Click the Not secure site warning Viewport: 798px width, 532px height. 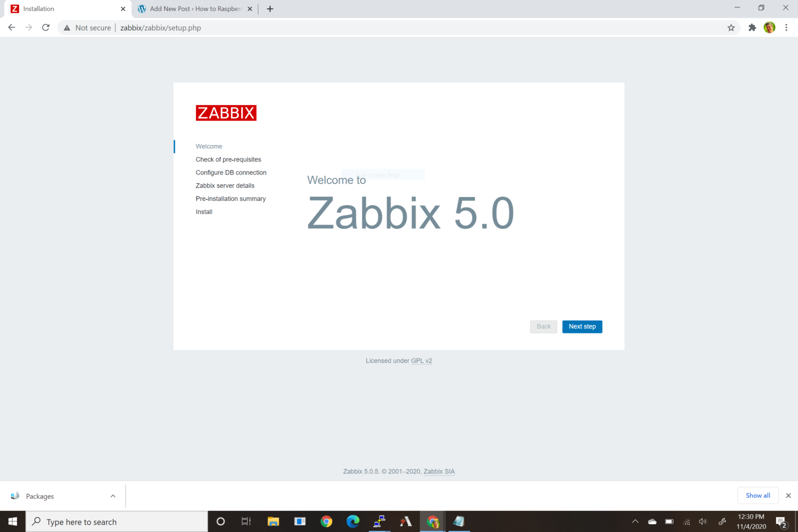tap(87, 28)
